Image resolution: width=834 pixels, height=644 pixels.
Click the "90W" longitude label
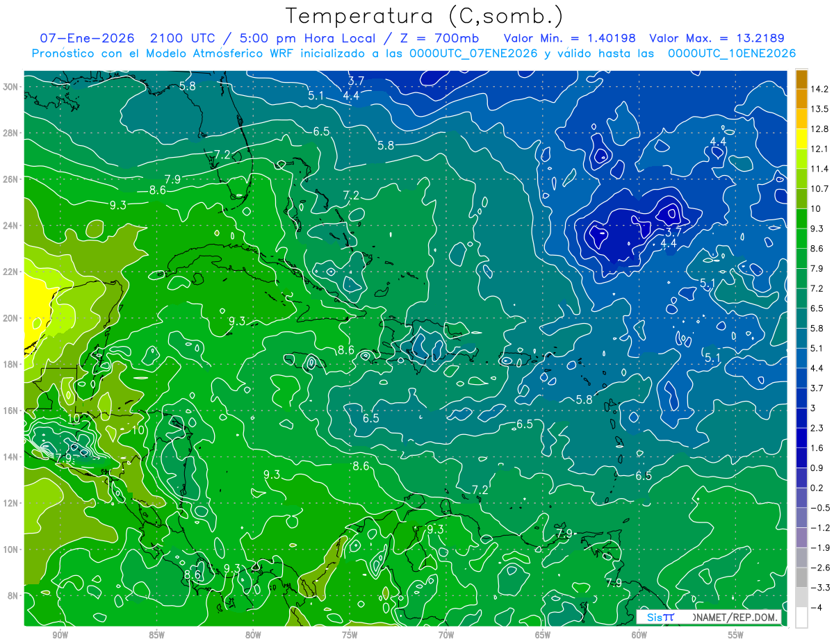(x=60, y=636)
